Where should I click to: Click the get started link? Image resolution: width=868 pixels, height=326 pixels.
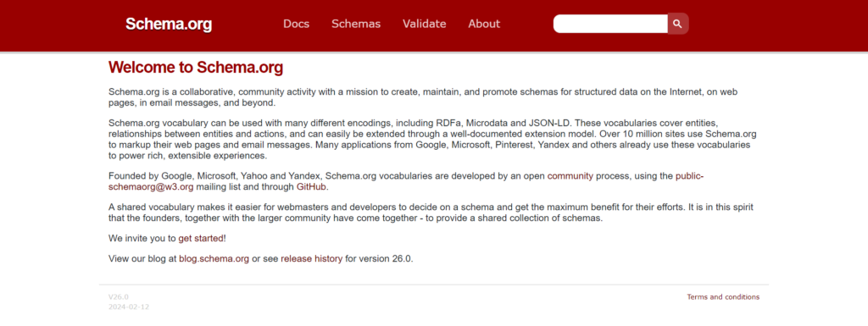coord(201,239)
